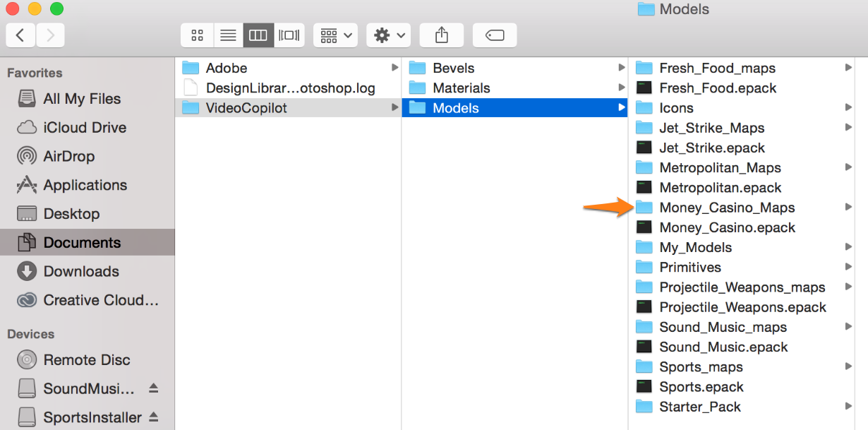The width and height of the screenshot is (868, 430).
Task: Click the Share toolbar icon
Action: click(x=442, y=35)
